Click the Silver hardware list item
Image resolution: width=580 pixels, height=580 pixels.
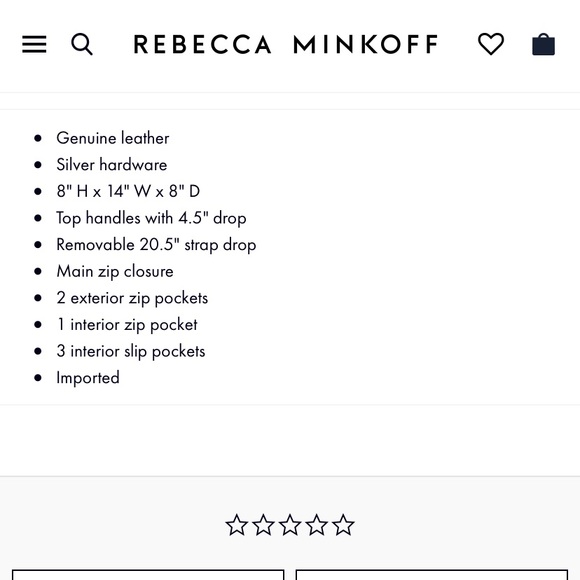pos(112,165)
